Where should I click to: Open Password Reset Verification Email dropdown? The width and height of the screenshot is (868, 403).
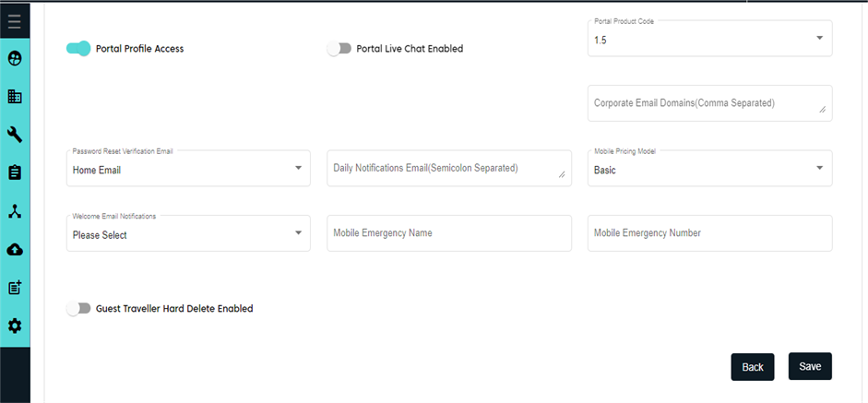[188, 169]
